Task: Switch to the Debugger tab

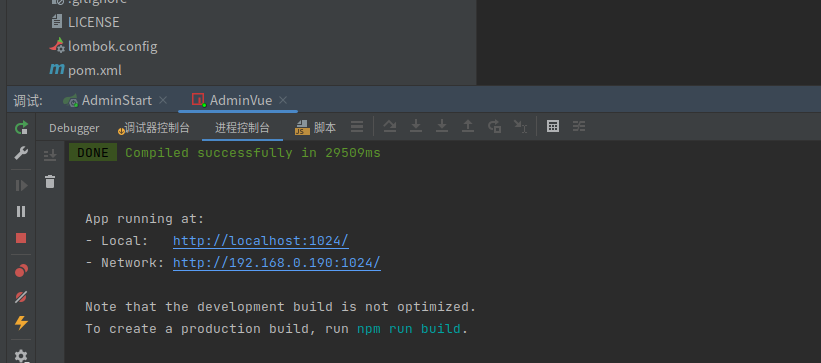Action: tap(74, 128)
